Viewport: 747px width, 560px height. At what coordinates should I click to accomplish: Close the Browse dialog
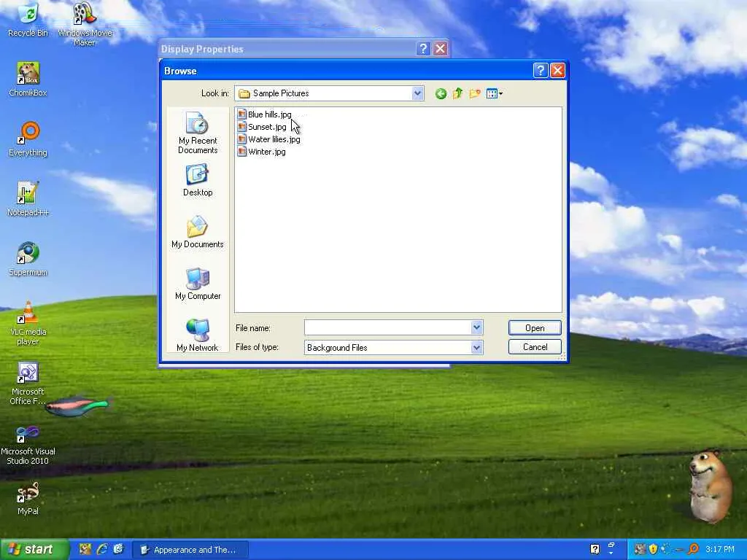[557, 71]
